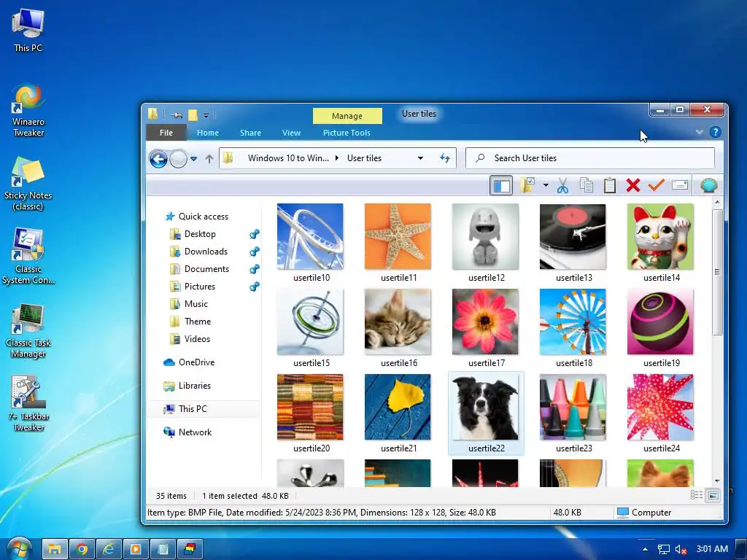Select Classic System Control desktop shortcut
This screenshot has width=747, height=560.
coord(28,257)
